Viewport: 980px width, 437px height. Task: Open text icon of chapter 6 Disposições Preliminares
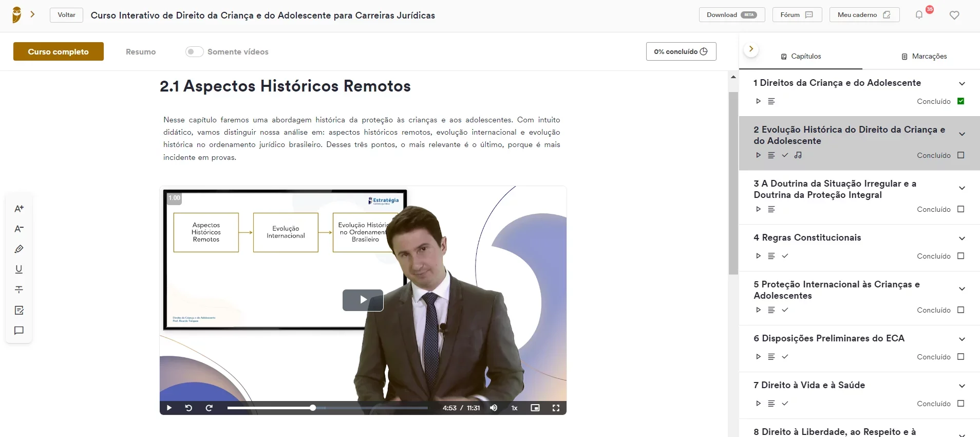771,357
